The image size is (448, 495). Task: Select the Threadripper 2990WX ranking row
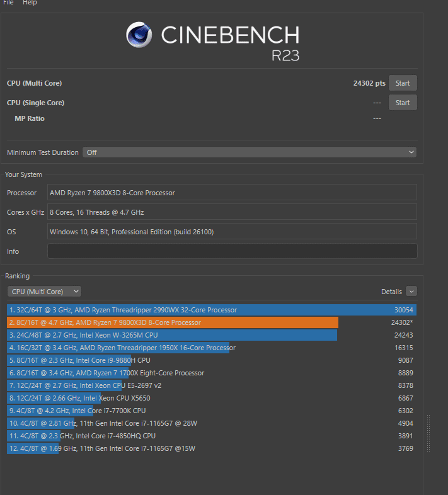pos(212,310)
